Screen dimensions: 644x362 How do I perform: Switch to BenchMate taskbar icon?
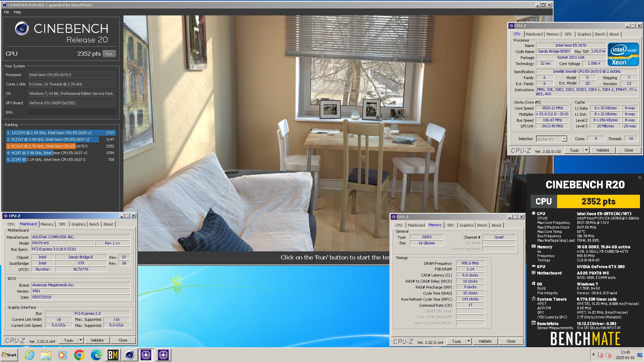(113, 355)
